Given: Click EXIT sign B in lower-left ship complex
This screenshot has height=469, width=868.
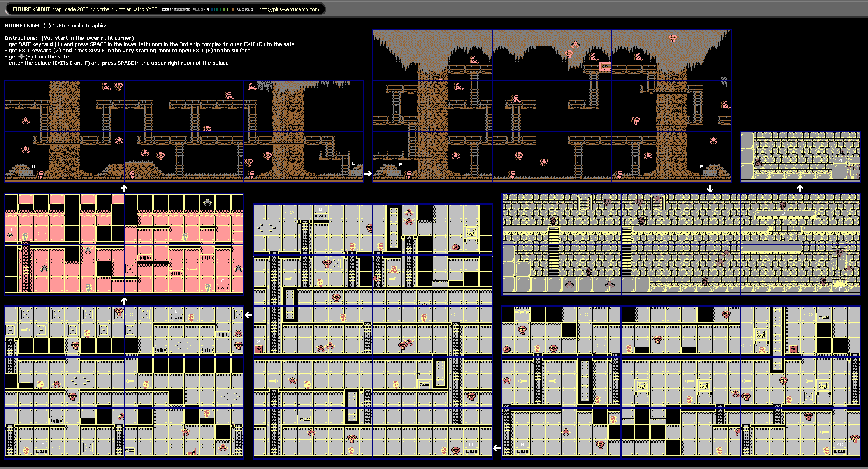Looking at the screenshot, I should point(176,317).
